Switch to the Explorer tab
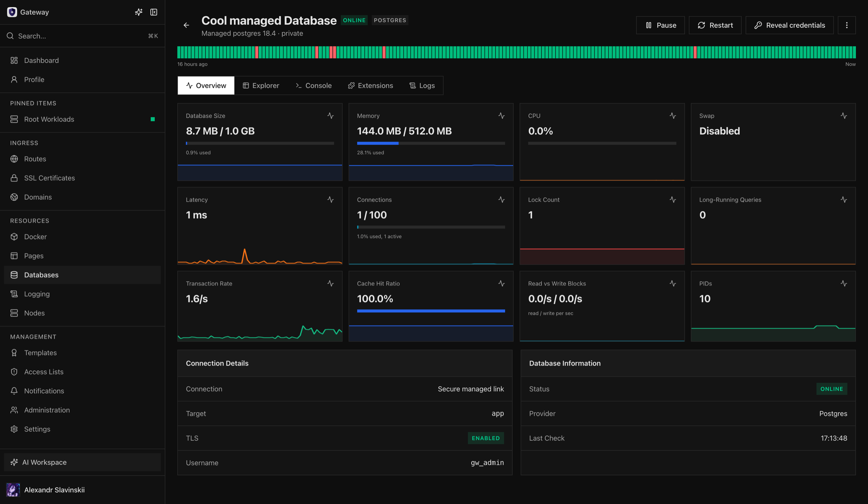 click(x=261, y=86)
